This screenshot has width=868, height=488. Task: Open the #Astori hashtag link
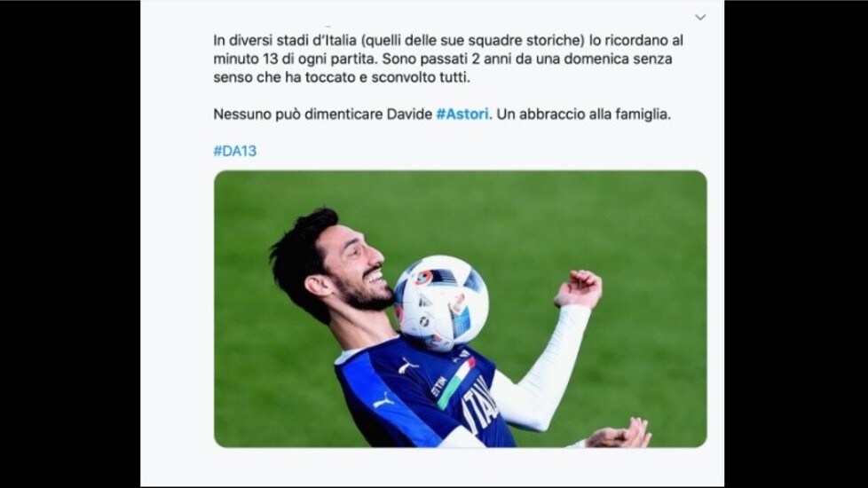462,114
